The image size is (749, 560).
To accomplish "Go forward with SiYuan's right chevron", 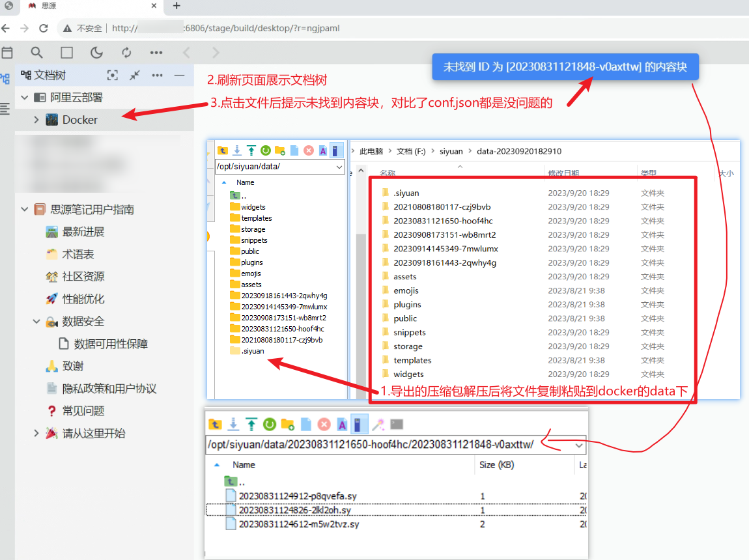I will click(x=216, y=53).
